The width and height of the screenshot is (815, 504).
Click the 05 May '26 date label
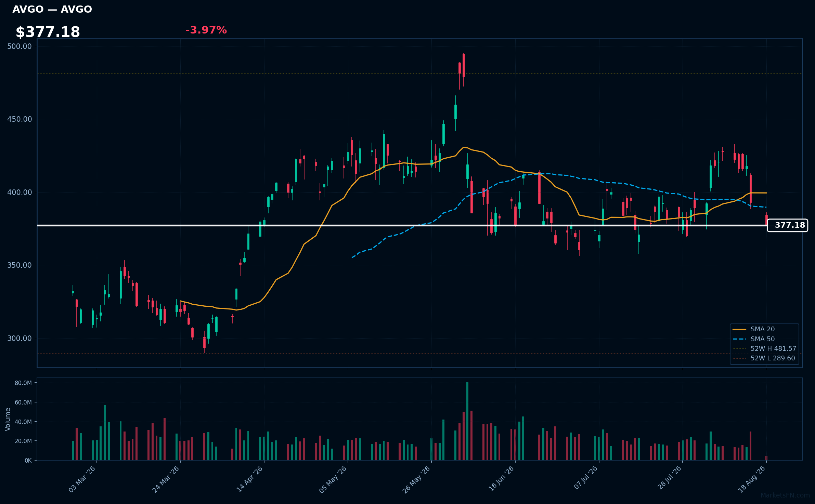[333, 479]
